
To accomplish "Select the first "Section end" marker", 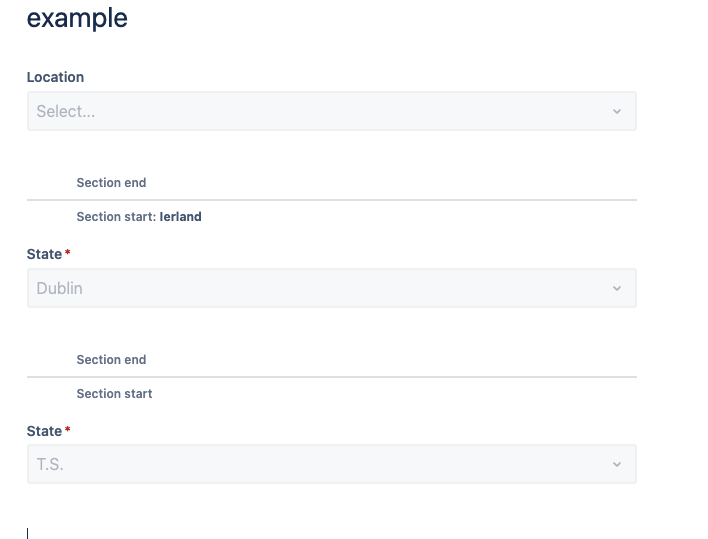I will (111, 183).
